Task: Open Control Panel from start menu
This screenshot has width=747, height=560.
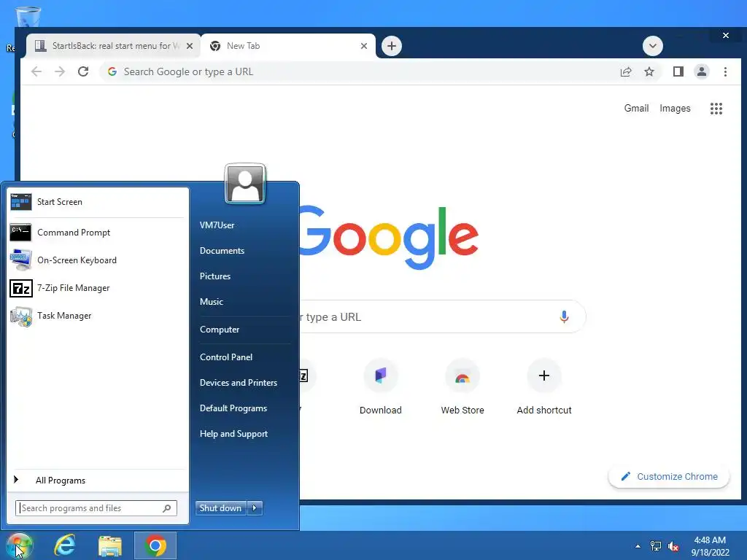Action: (x=226, y=357)
